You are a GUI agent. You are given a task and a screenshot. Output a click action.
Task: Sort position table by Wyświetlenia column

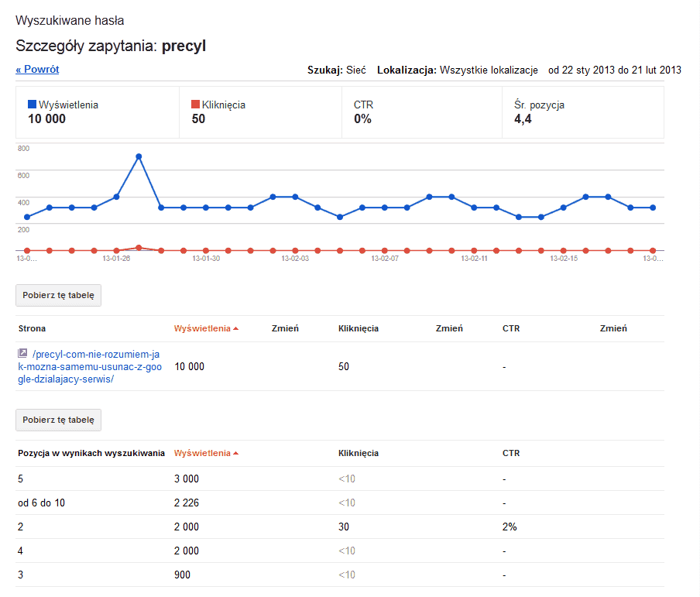(206, 453)
